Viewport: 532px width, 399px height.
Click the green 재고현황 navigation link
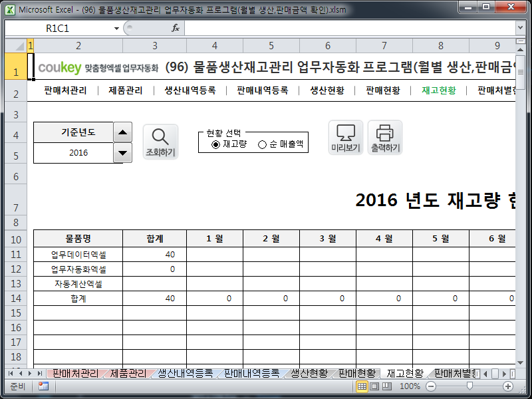coord(439,90)
